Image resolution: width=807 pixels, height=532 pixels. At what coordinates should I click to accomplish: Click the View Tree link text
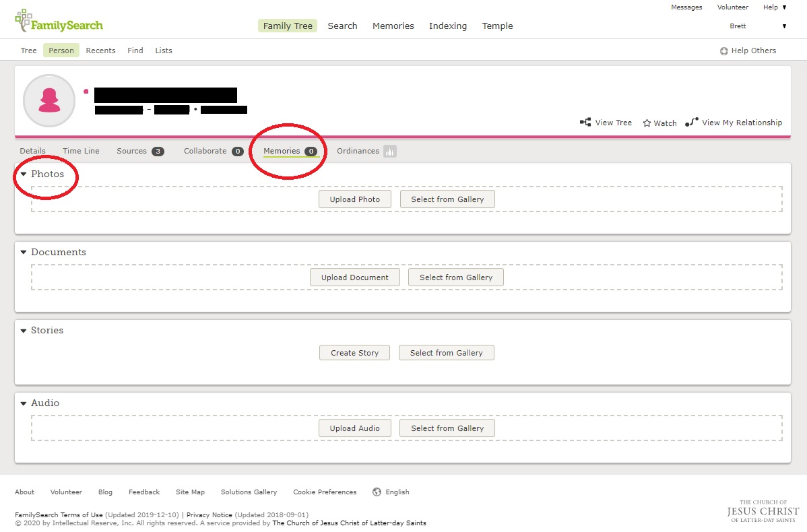tap(614, 123)
